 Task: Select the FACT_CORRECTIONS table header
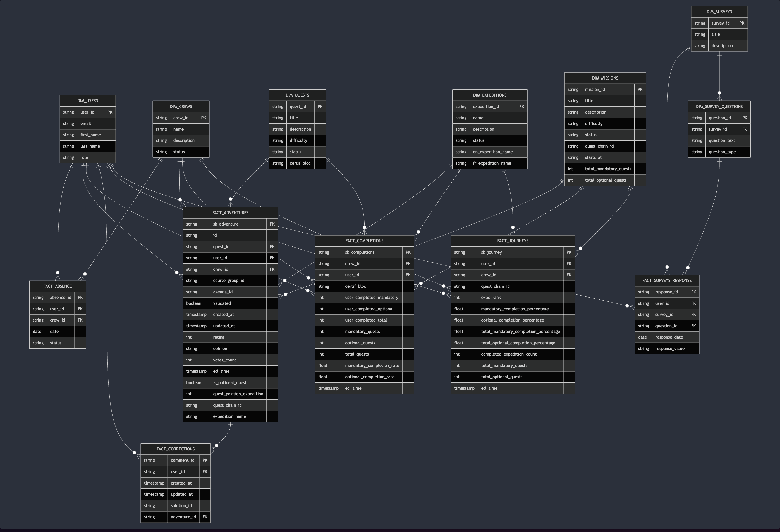(176, 449)
